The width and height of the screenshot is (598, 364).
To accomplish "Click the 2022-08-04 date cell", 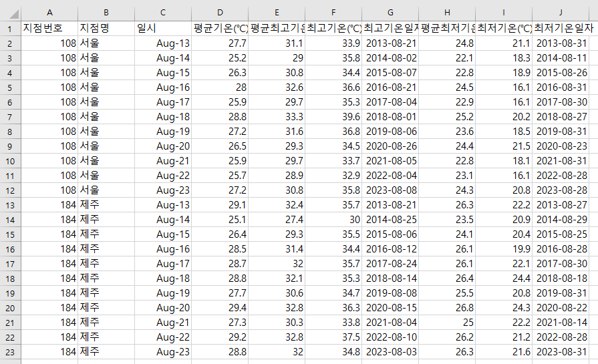I will (390, 176).
